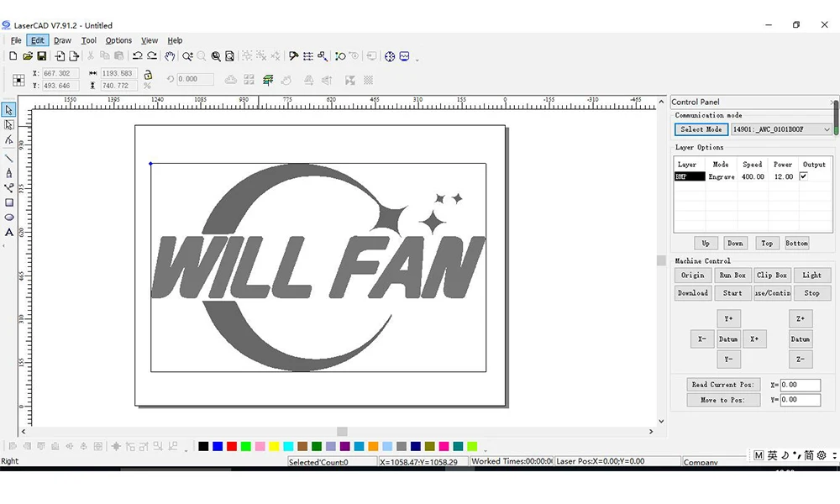Open the Tool menu
Viewport: 840px width, 504px height.
point(89,40)
